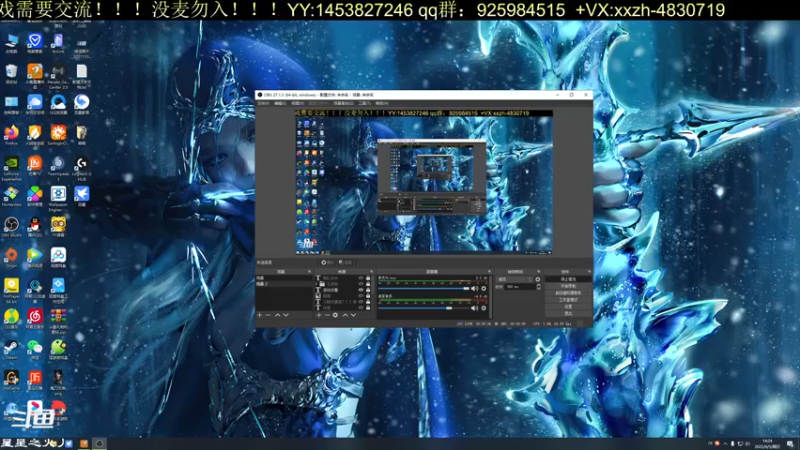Image resolution: width=800 pixels, height=450 pixels.
Task: Open the 文件(F) menu in OBS
Action: [x=263, y=103]
